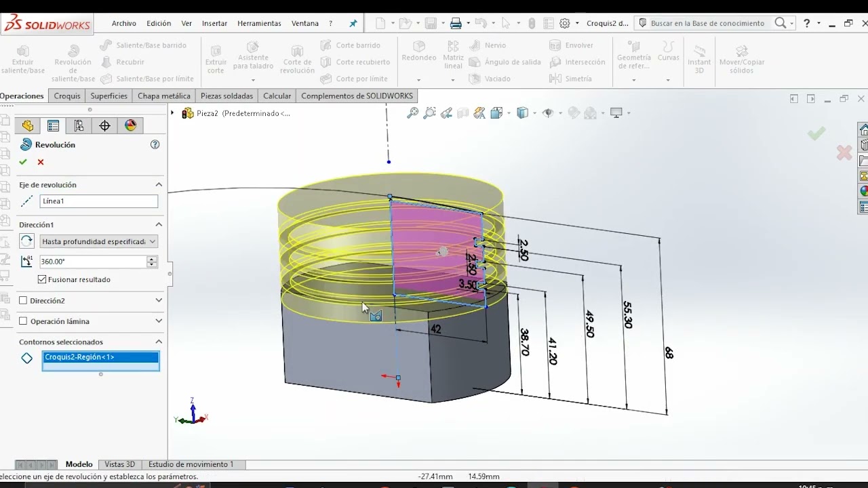The height and width of the screenshot is (488, 868).
Task: Reverse the revolve direction with arrows icon
Action: [26, 241]
